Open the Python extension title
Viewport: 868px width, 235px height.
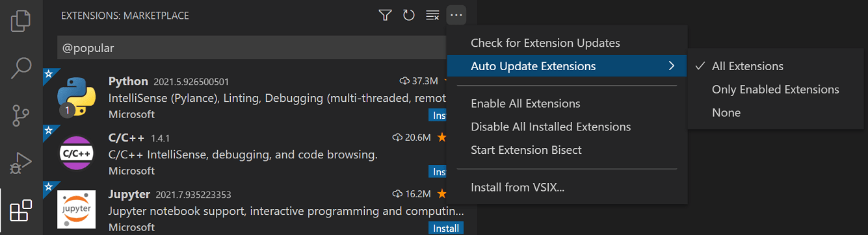click(x=128, y=81)
